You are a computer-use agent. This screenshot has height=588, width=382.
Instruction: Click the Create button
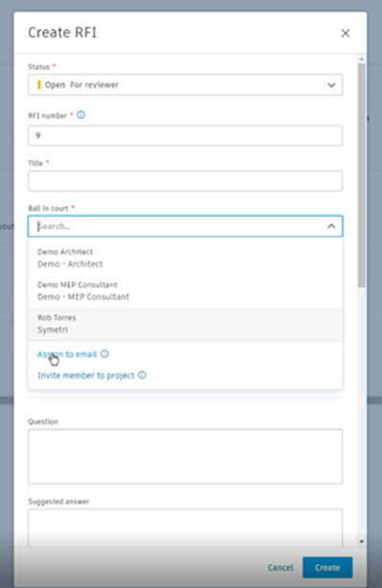(x=327, y=567)
